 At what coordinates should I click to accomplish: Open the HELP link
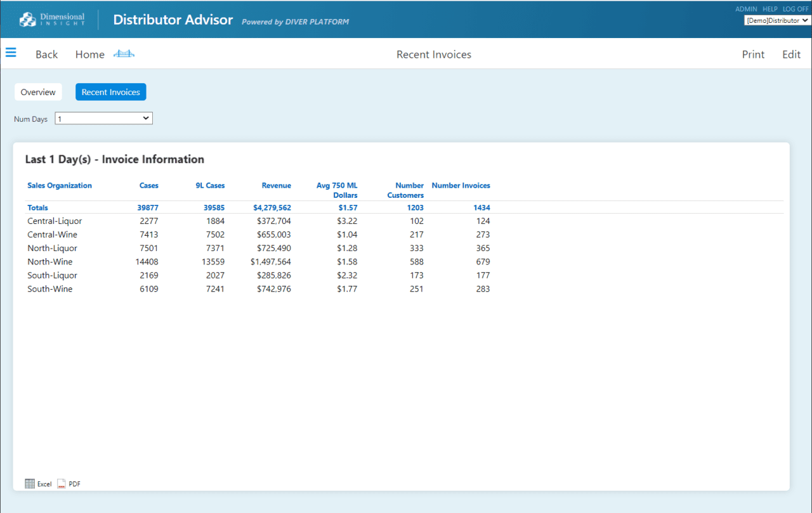769,8
